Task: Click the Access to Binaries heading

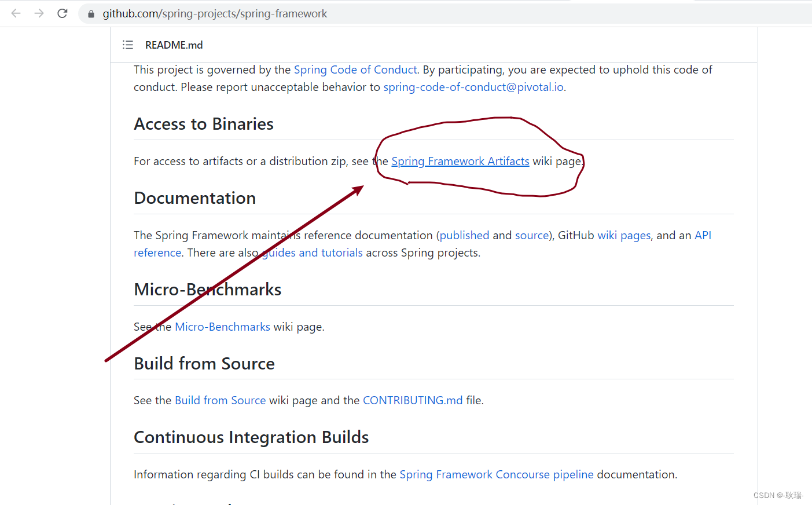Action: (x=204, y=124)
